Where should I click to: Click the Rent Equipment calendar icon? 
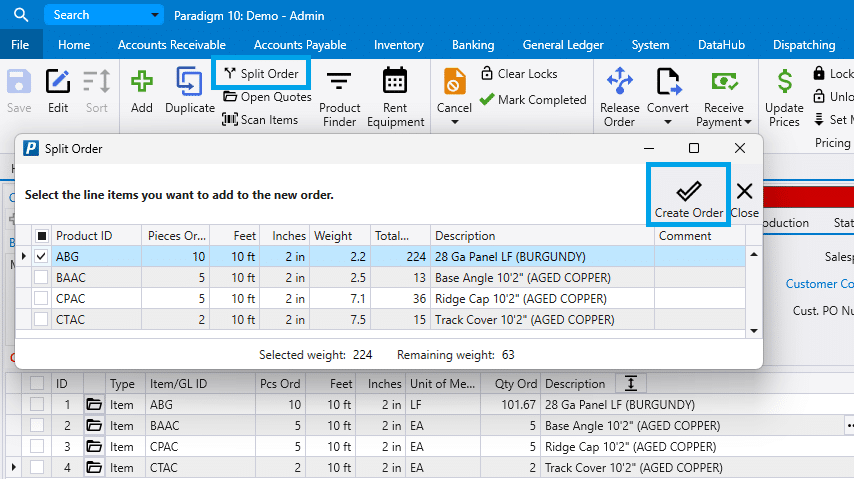[x=395, y=82]
